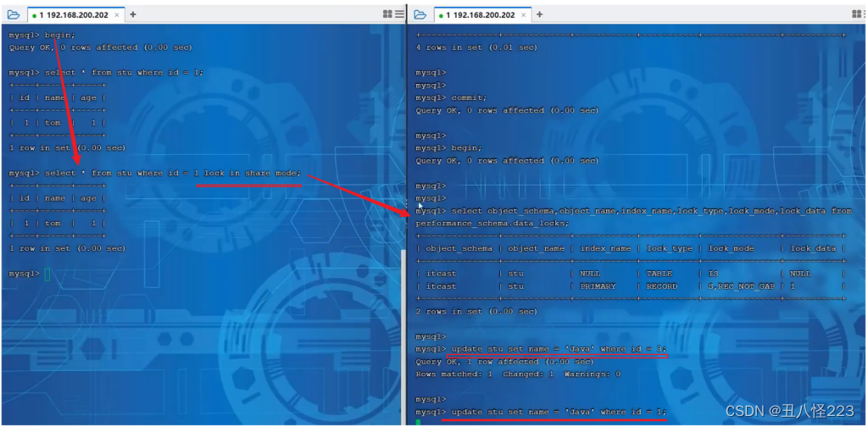Close the right pane's 192.168.200.202 tab
868x427 pixels.
pos(524,15)
